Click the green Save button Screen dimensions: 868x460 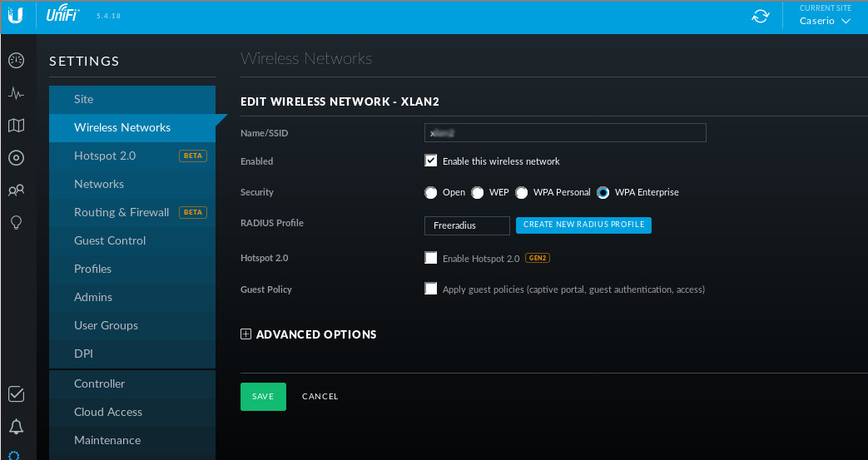(263, 397)
